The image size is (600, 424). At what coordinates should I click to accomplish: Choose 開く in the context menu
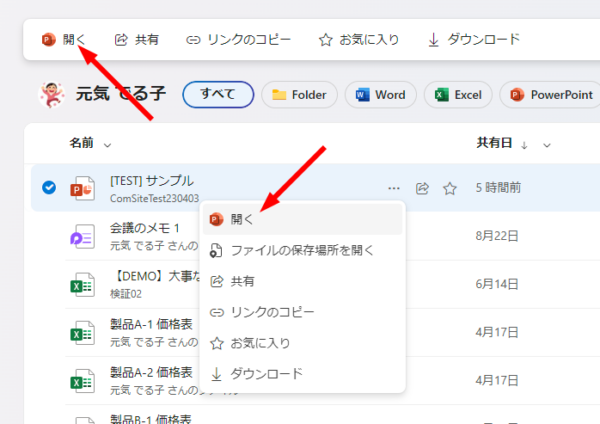pyautogui.click(x=302, y=219)
